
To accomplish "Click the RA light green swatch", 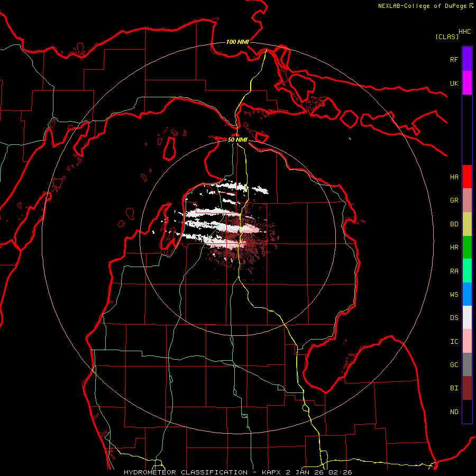I will coord(467,271).
